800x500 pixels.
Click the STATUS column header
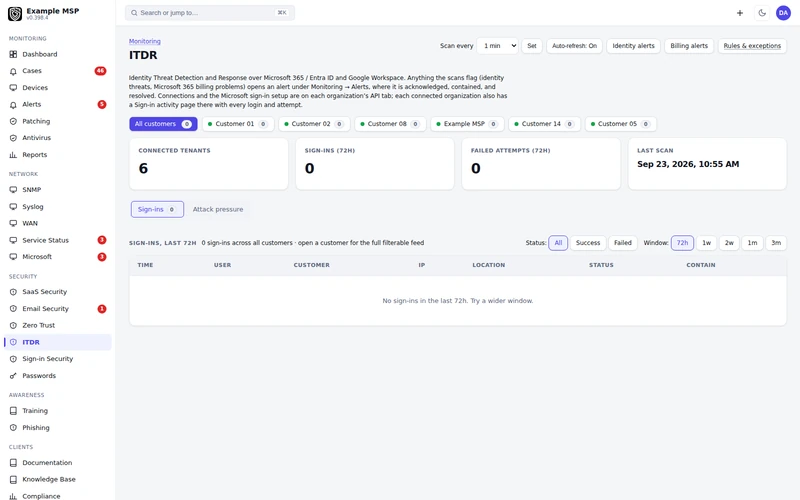pos(601,265)
